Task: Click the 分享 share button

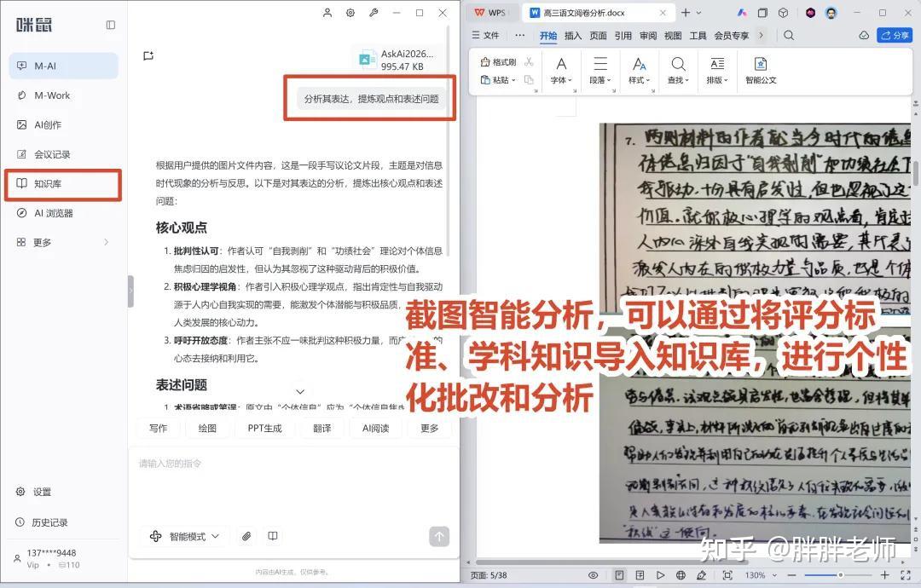Action: pyautogui.click(x=895, y=35)
